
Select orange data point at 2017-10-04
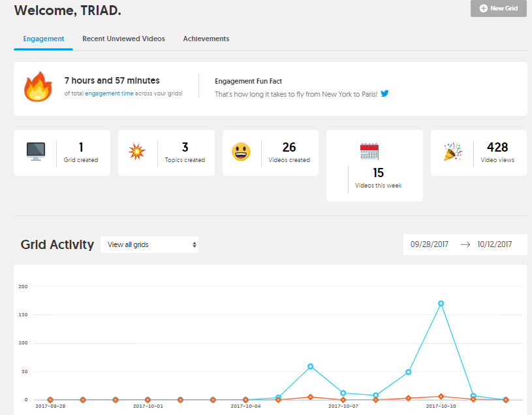tap(245, 400)
